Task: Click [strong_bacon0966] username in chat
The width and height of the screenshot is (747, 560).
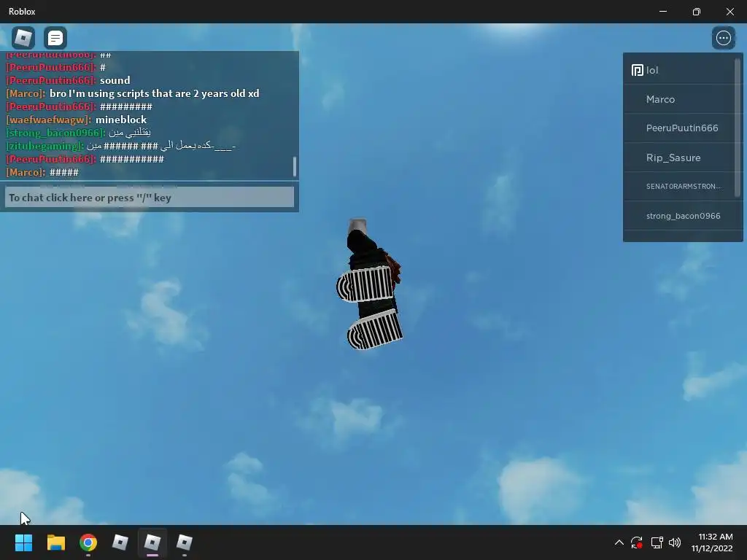Action: (55, 133)
